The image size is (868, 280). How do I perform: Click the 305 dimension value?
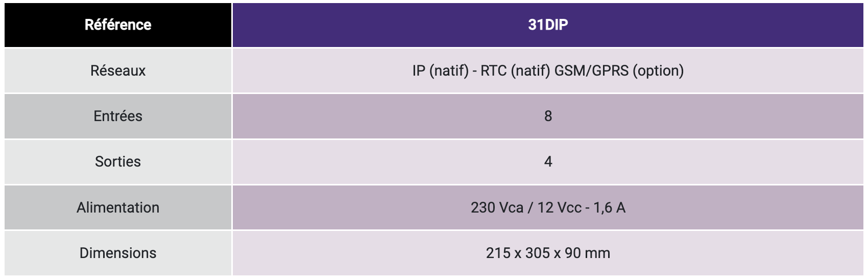tap(537, 253)
